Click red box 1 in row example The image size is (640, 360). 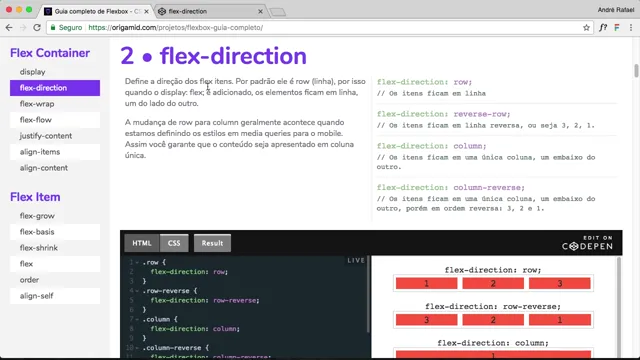427,283
